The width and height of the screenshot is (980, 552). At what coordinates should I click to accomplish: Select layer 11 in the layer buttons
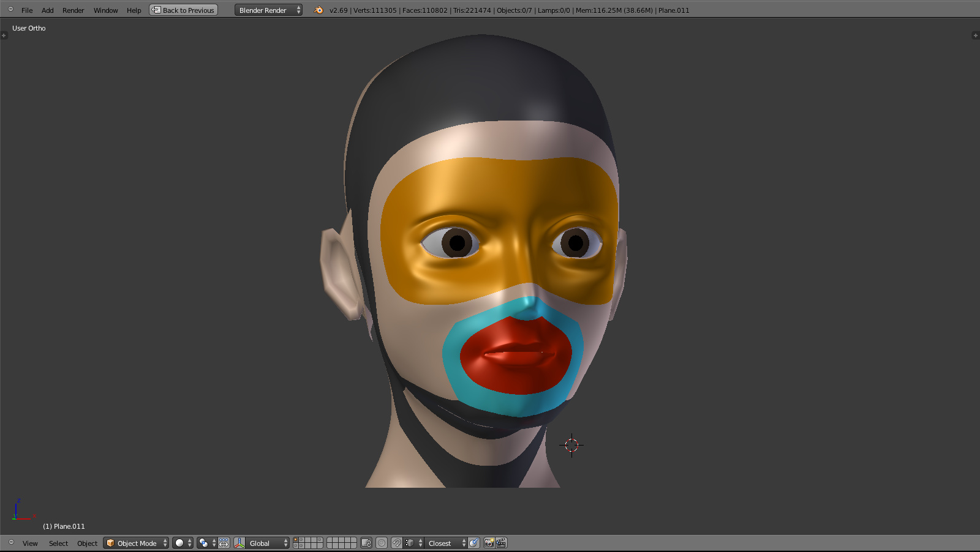(x=296, y=546)
